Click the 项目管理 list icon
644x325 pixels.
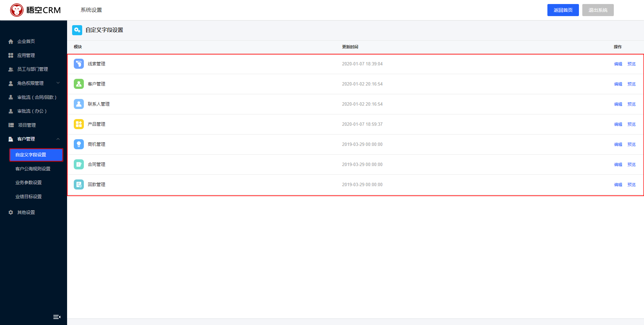(11, 125)
